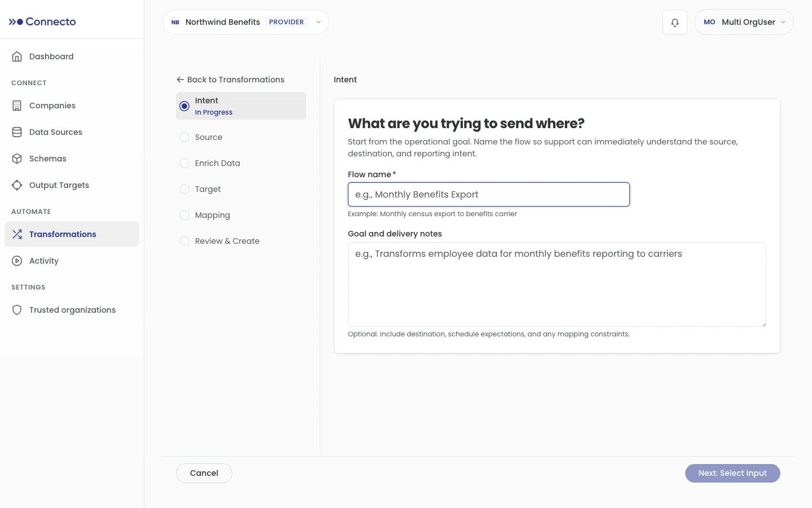This screenshot has height=508, width=812.
Task: Click the NB organization avatar
Action: tap(175, 22)
